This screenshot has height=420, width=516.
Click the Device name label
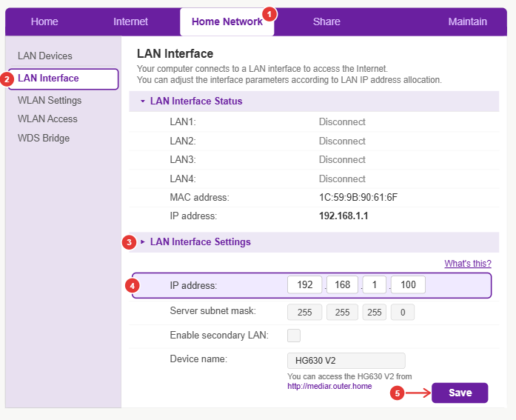[198, 359]
